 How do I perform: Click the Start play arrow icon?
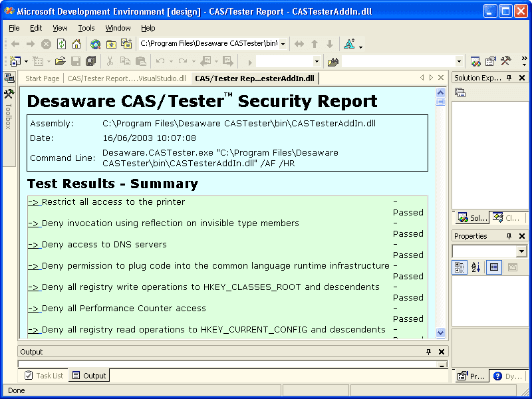pyautogui.click(x=250, y=62)
